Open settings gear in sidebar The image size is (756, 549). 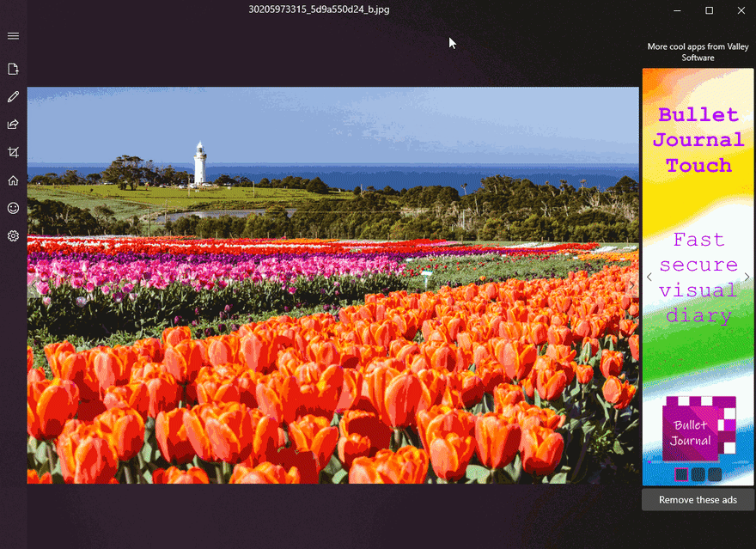click(x=13, y=235)
